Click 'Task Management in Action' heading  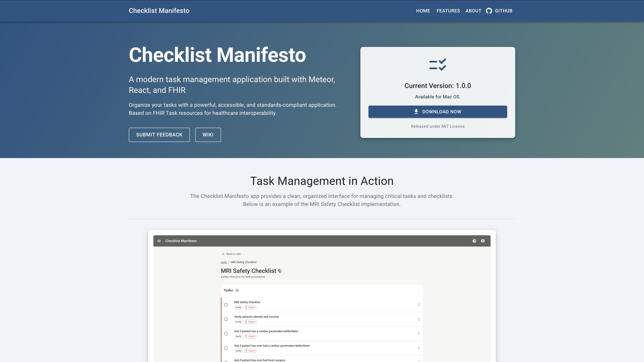tap(322, 181)
